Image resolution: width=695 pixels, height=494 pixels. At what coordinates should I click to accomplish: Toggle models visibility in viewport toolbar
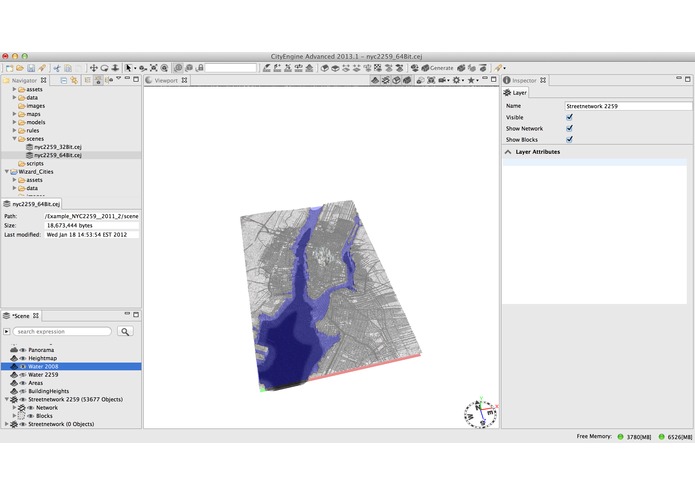(x=407, y=80)
